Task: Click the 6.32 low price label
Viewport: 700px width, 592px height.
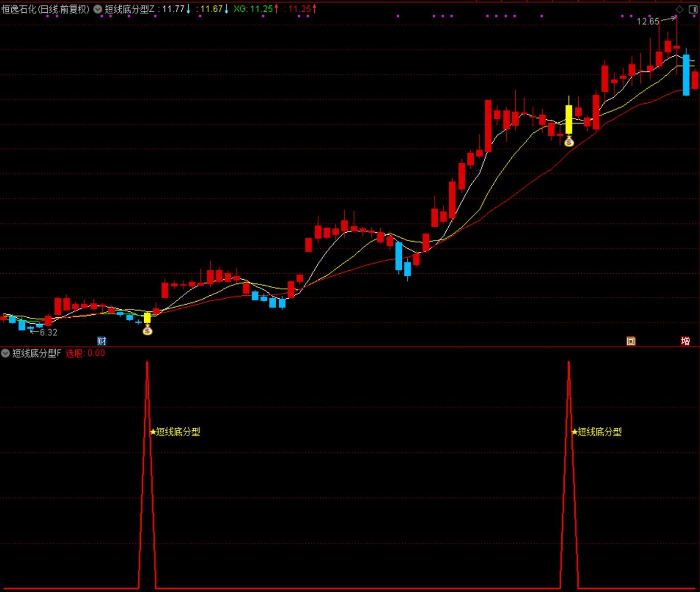Action: [x=48, y=332]
